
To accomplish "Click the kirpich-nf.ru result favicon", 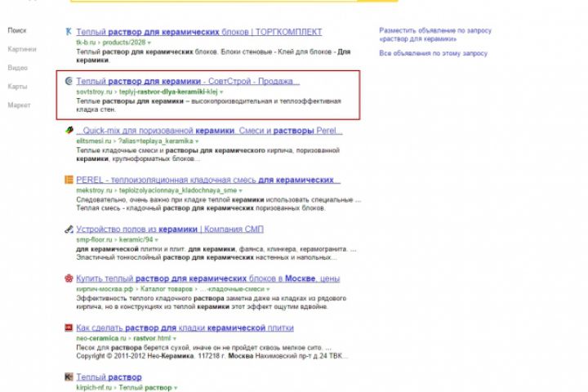I will (69, 376).
